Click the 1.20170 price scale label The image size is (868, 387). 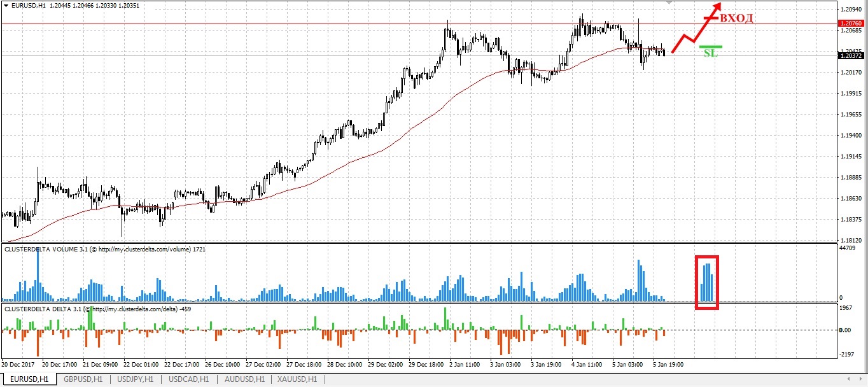[x=851, y=73]
